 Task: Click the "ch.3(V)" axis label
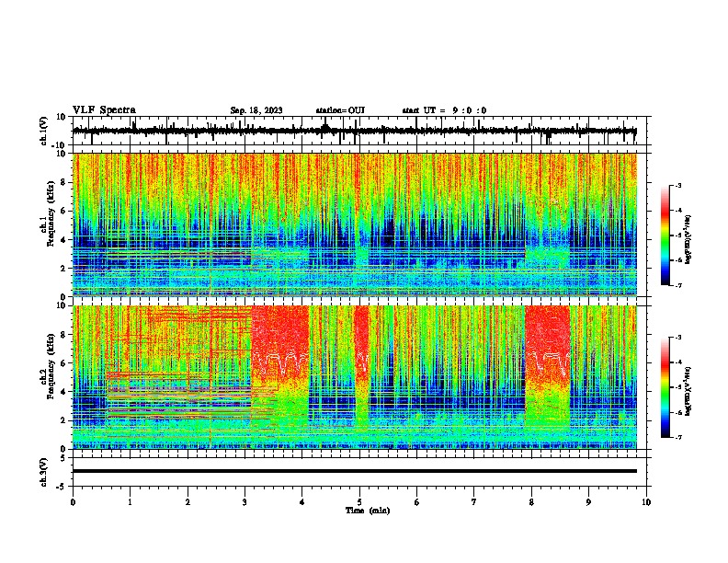click(44, 472)
